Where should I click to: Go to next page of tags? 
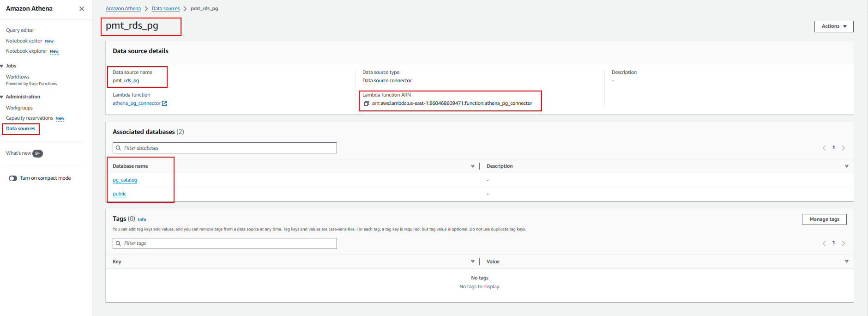click(x=844, y=243)
